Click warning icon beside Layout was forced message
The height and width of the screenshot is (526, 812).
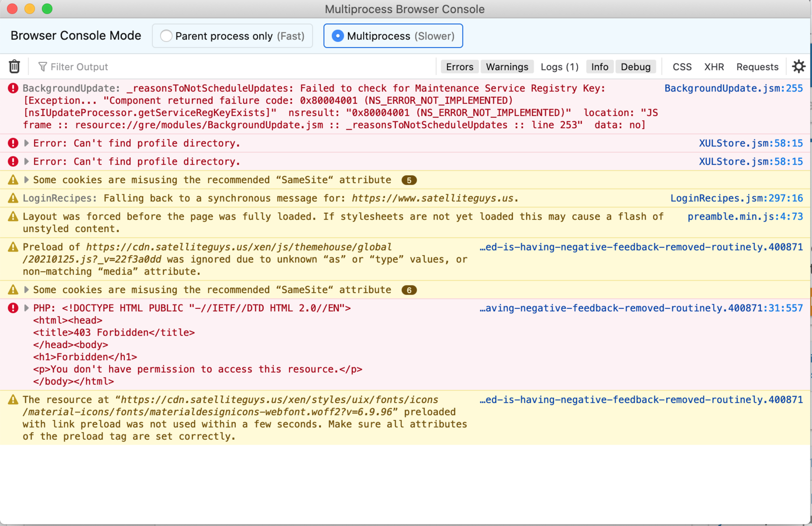pyautogui.click(x=13, y=216)
